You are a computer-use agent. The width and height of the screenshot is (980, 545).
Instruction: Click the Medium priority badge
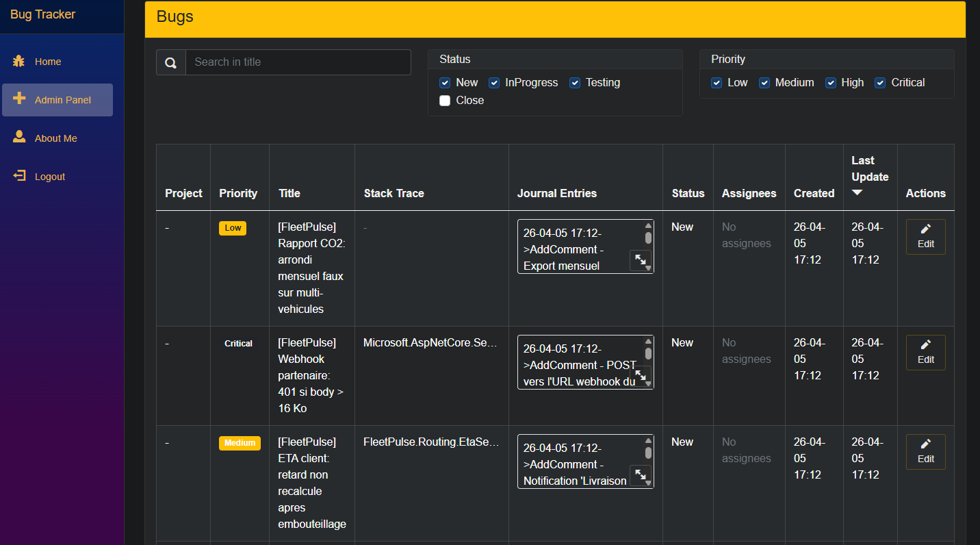tap(240, 443)
